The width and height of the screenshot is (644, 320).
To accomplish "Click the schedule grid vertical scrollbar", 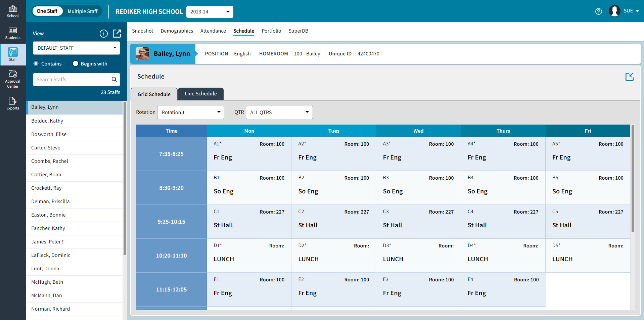I will click(633, 179).
